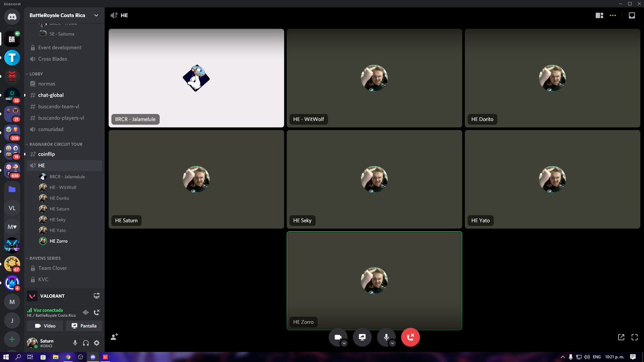Disconnect voice from sidebar phone icon

[x=97, y=313]
